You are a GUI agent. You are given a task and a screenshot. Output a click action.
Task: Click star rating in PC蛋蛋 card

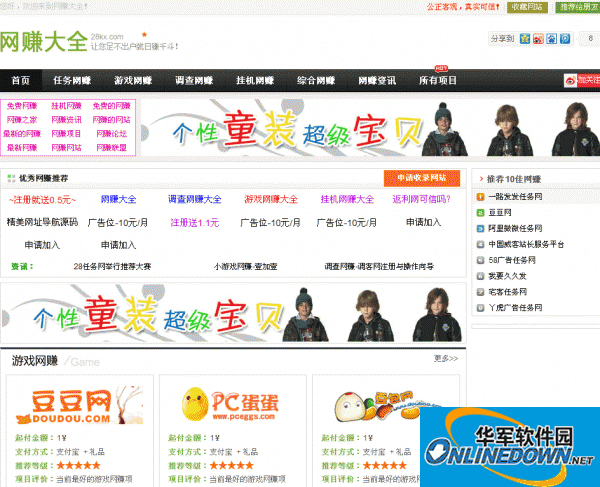coord(232,466)
